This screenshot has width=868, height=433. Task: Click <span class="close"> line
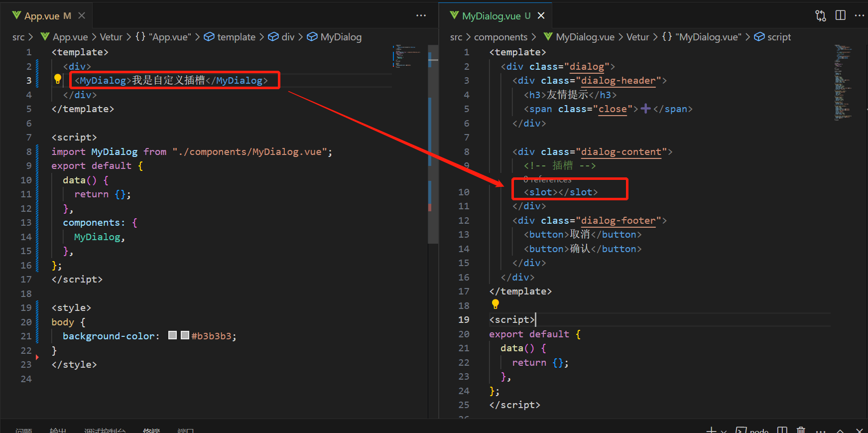[608, 109]
